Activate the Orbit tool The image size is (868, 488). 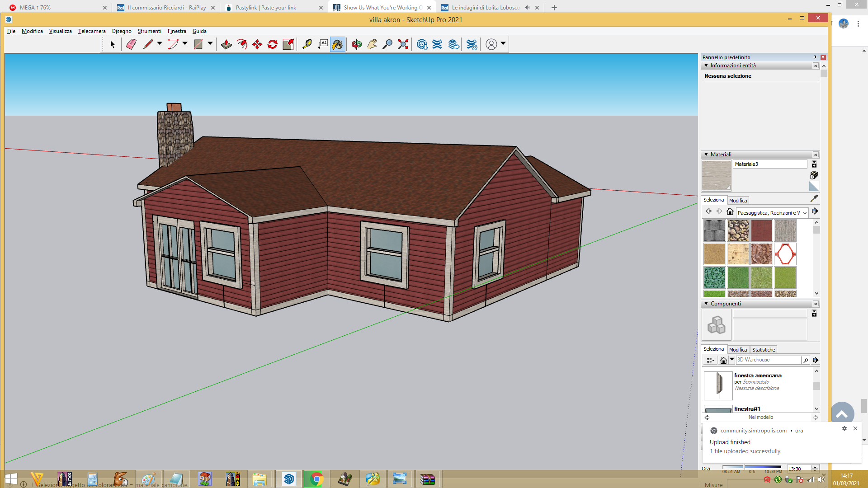point(357,44)
